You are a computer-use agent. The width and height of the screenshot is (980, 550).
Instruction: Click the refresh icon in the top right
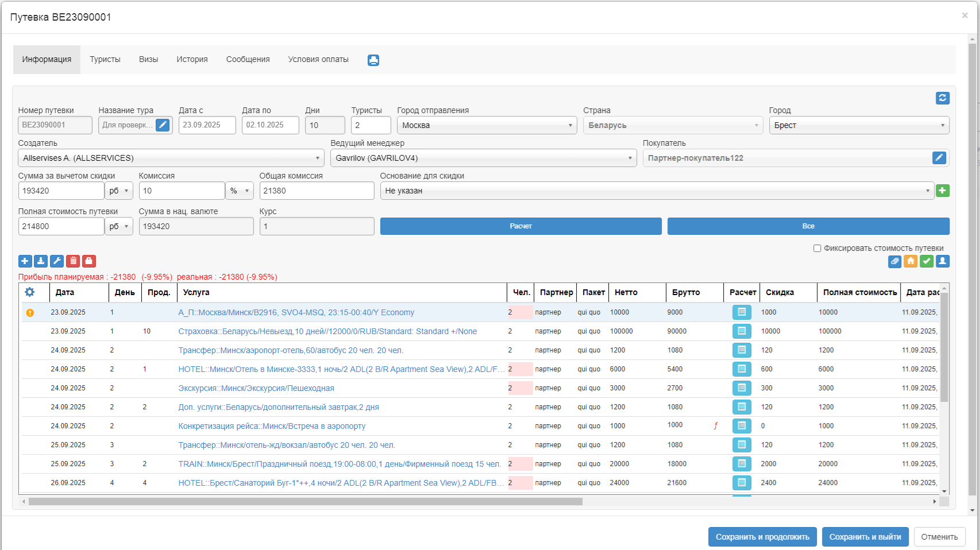click(942, 98)
